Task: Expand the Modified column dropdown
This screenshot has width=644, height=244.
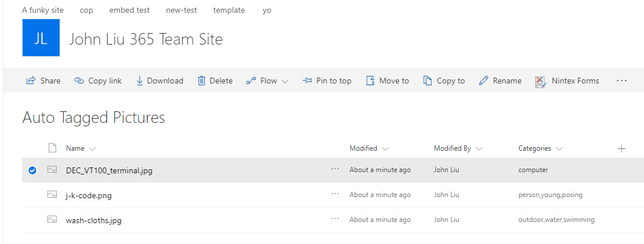Action: pyautogui.click(x=385, y=148)
